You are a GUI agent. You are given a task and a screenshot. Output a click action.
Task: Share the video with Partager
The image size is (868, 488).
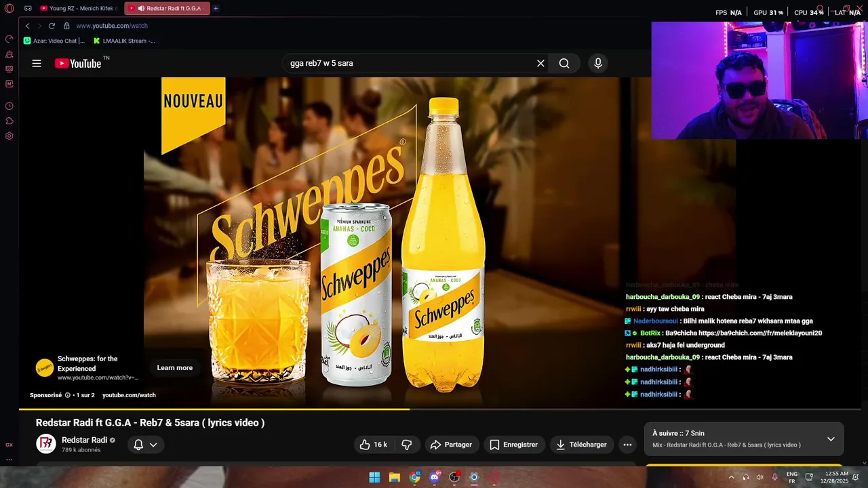(451, 445)
